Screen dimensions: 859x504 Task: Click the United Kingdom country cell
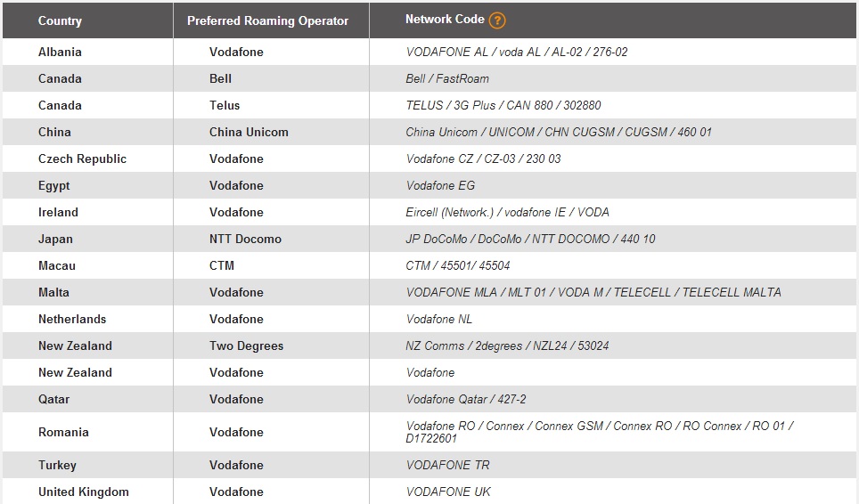(83, 492)
